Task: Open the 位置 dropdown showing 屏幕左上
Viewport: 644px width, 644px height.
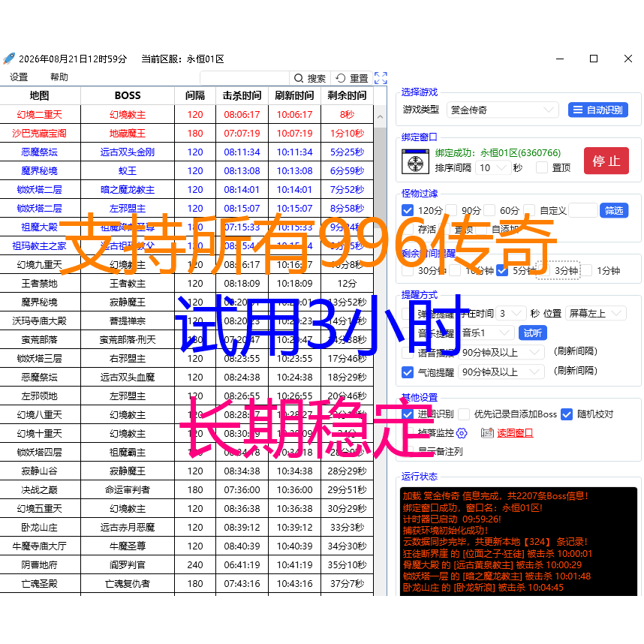Action: pos(595,314)
